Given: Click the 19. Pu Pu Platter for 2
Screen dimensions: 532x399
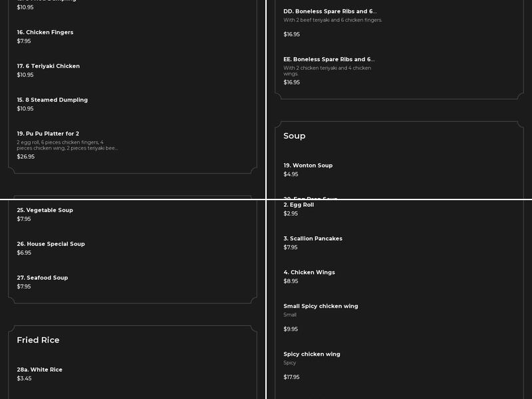Looking at the screenshot, I should [x=48, y=134].
